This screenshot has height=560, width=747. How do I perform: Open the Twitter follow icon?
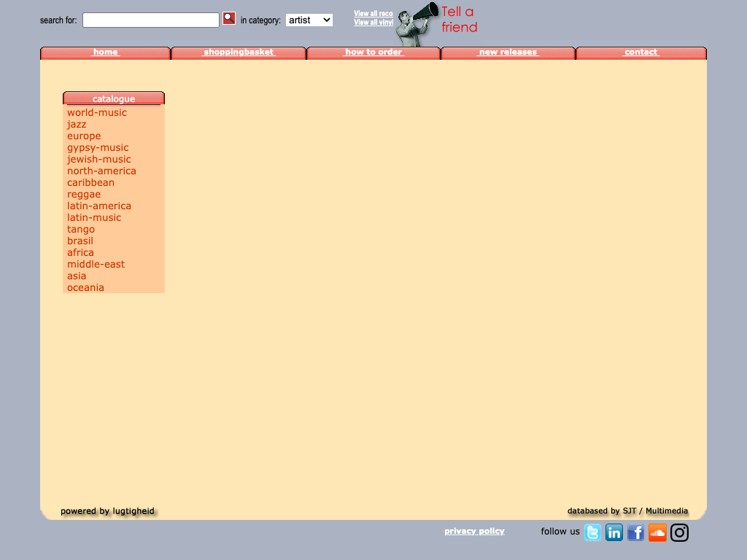[593, 533]
